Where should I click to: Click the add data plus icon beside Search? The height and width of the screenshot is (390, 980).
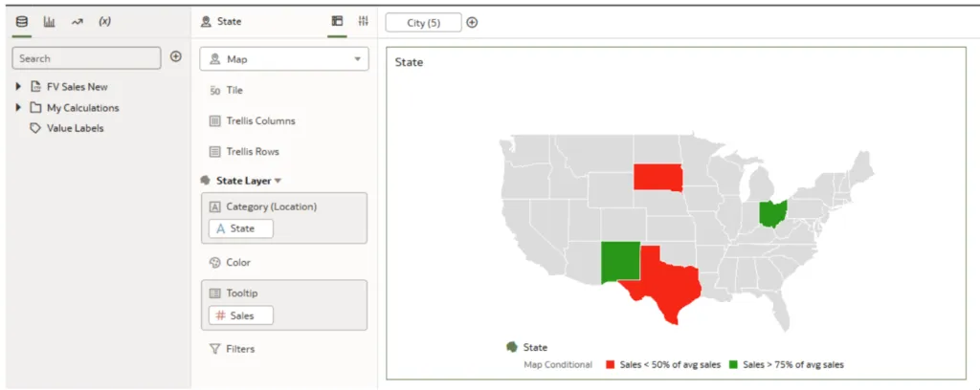click(175, 57)
